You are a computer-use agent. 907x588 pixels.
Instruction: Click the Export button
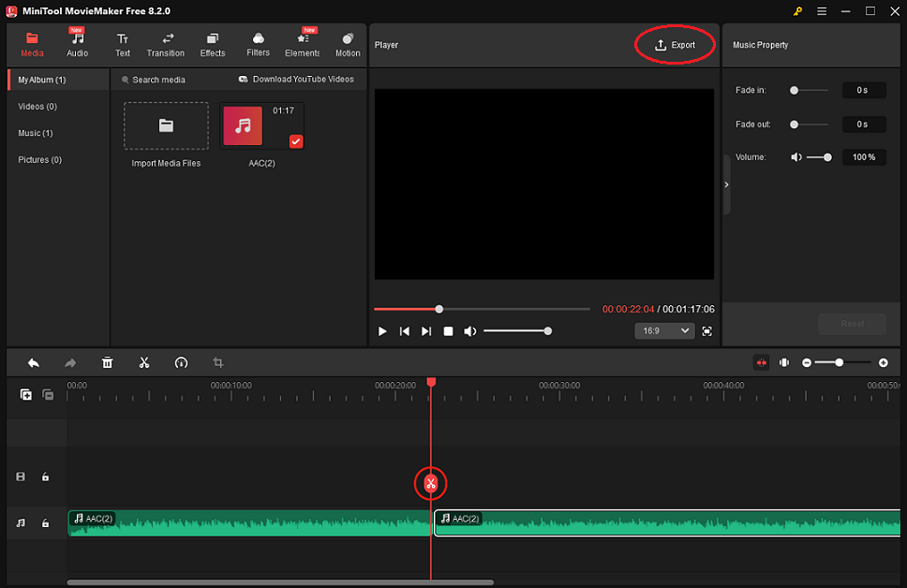point(675,45)
